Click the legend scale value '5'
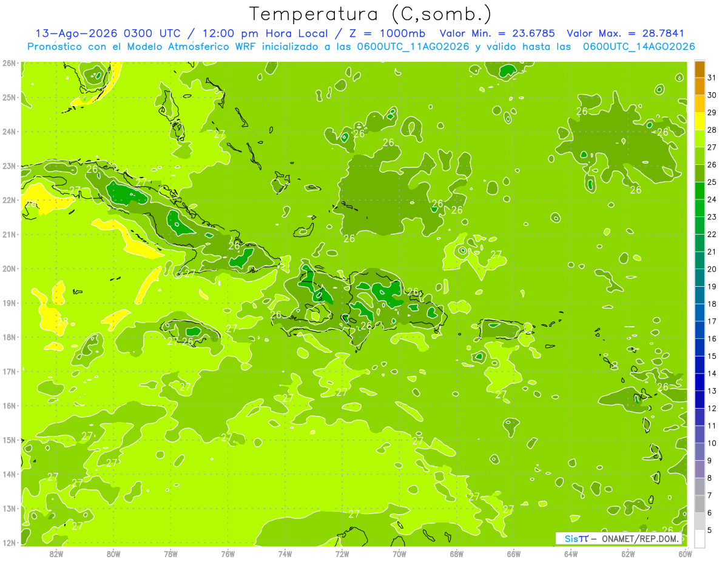 [709, 530]
